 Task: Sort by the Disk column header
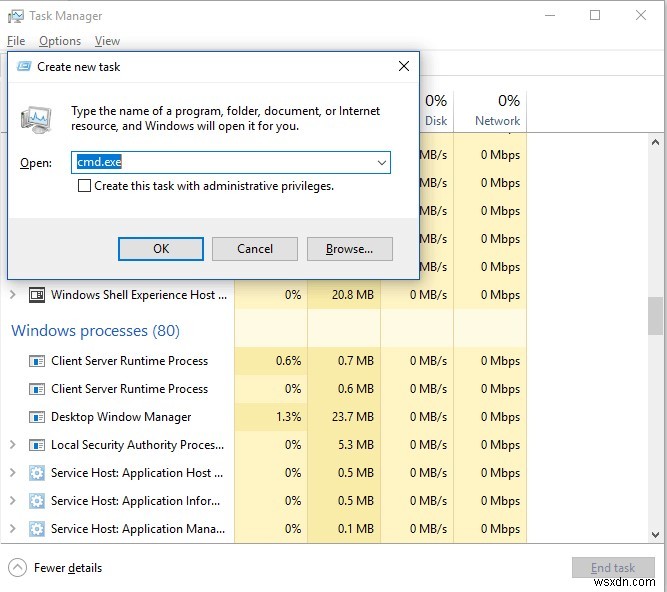(x=436, y=111)
